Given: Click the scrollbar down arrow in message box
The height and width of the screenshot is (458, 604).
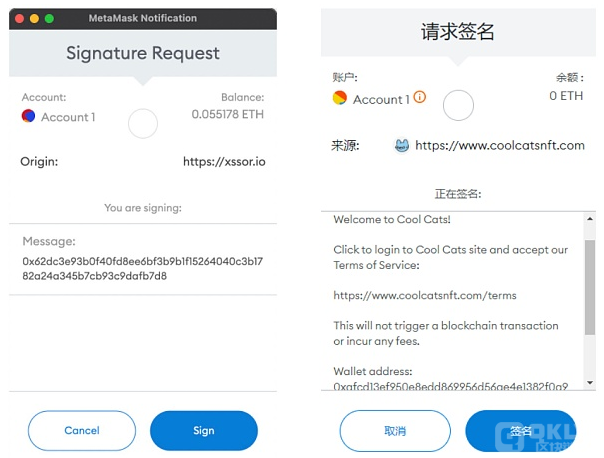Looking at the screenshot, I should point(590,383).
